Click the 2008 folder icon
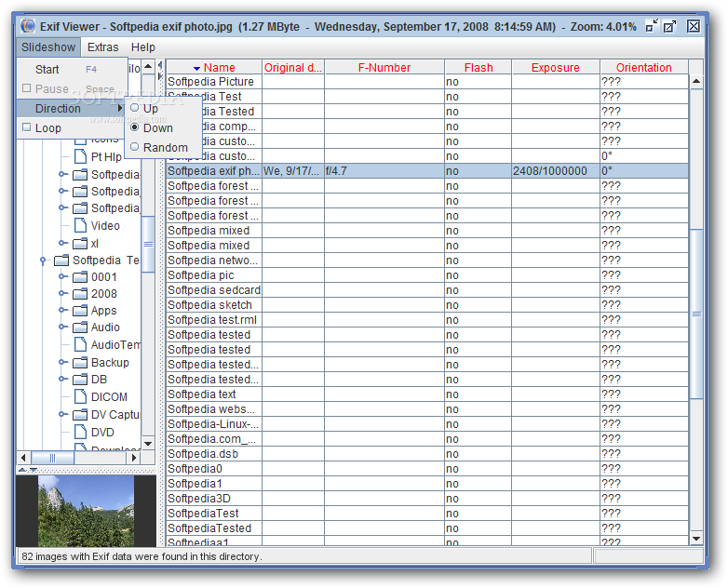The height and width of the screenshot is (588, 728). (80, 294)
